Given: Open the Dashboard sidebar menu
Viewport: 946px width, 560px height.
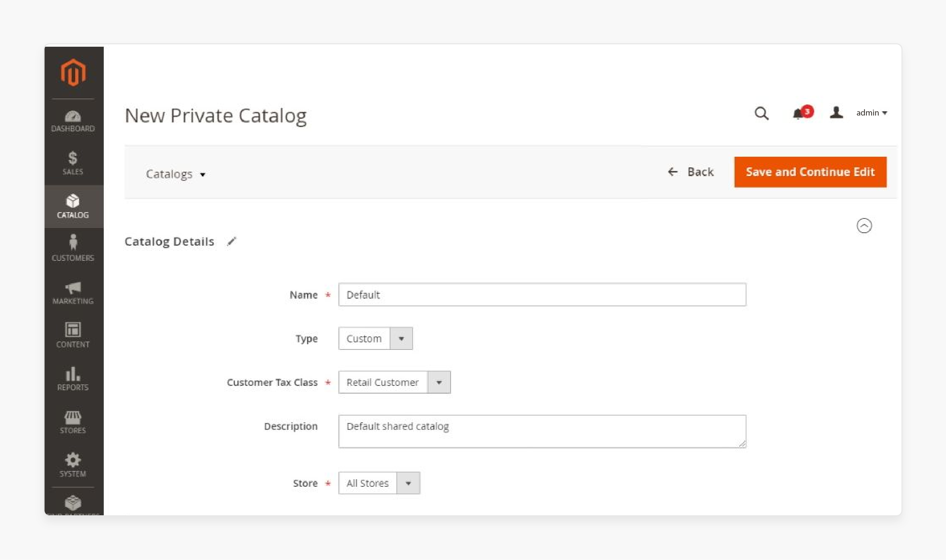Looking at the screenshot, I should click(x=73, y=121).
